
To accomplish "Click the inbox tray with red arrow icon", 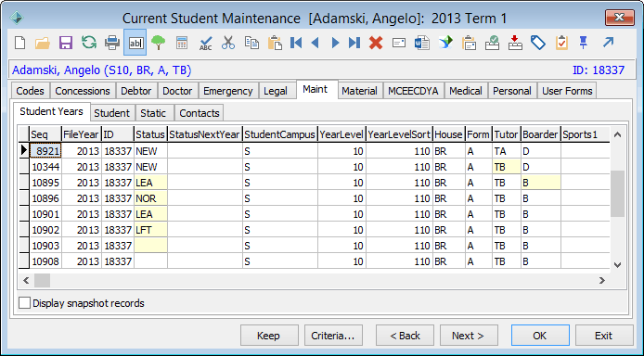I will pos(515,43).
